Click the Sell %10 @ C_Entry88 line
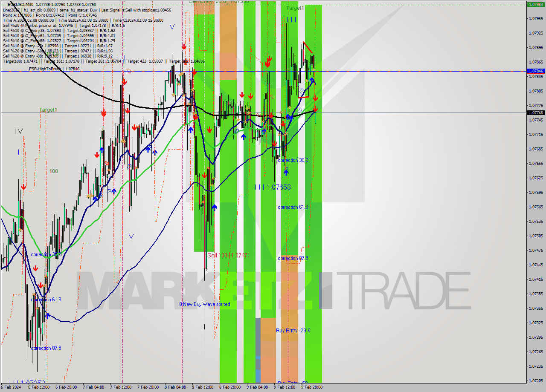 pyautogui.click(x=59, y=40)
